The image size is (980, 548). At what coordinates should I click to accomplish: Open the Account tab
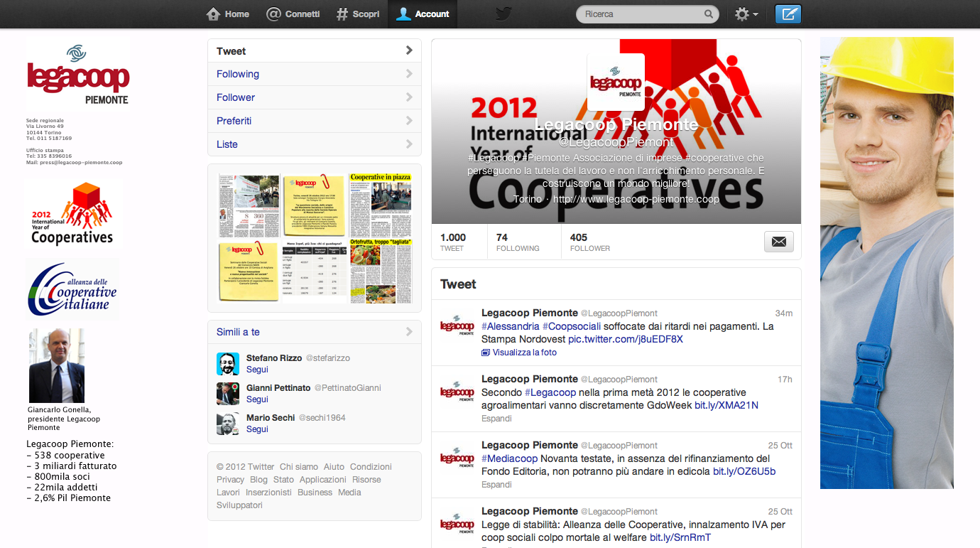tap(423, 14)
